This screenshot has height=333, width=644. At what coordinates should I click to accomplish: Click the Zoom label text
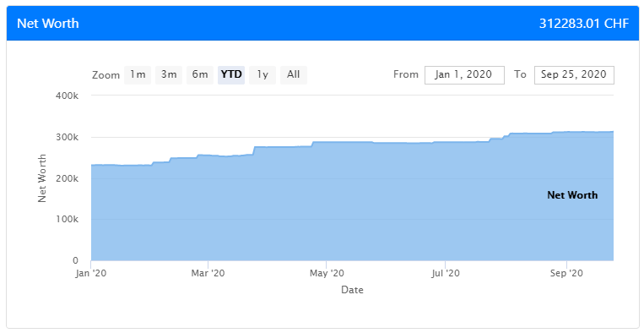[106, 75]
